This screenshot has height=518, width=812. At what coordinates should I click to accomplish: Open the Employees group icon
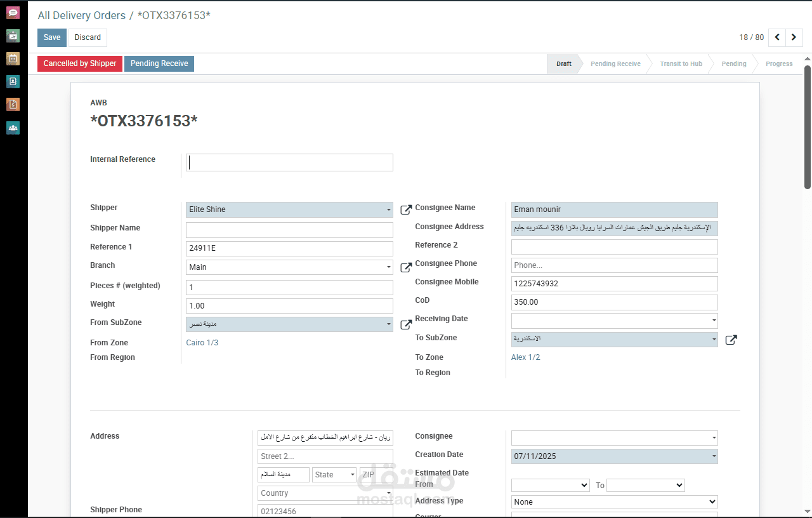[13, 128]
